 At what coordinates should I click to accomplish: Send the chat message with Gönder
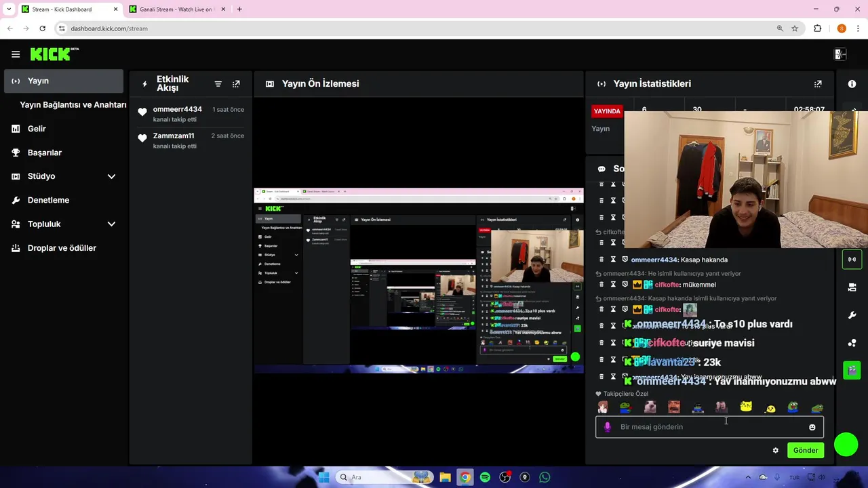[x=806, y=451]
